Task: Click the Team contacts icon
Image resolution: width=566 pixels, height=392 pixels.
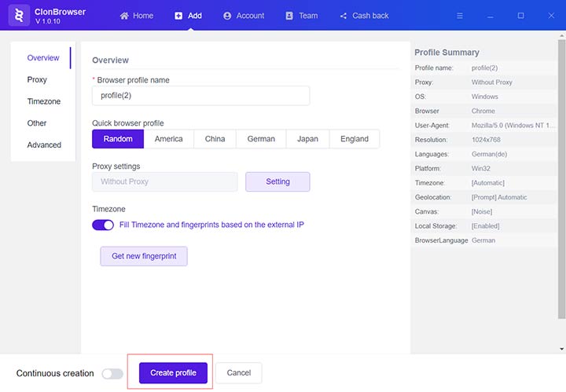Action: tap(289, 16)
